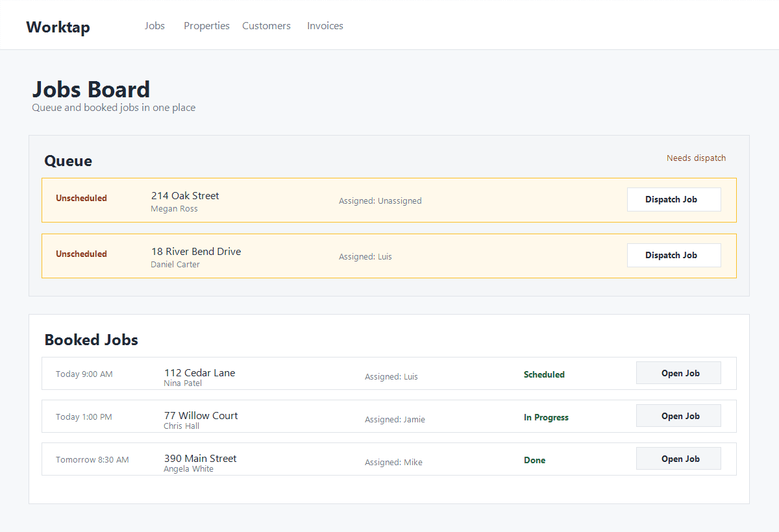Open the 77 Willow Court job

click(678, 415)
